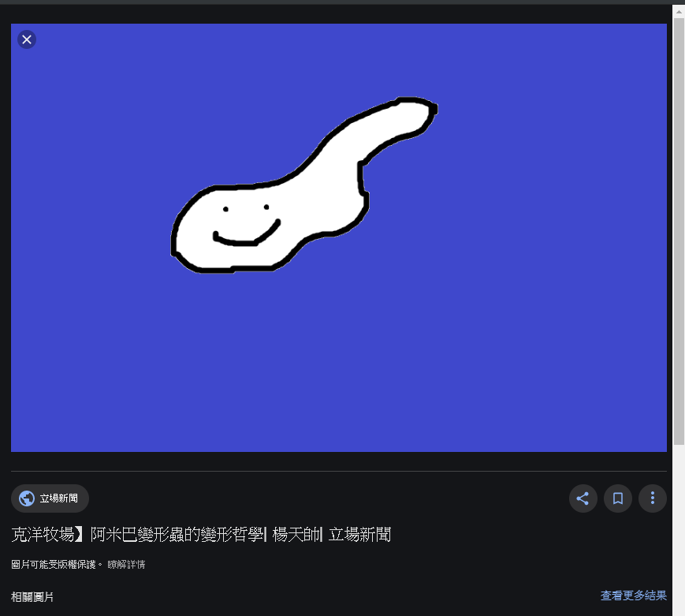Close the image preview with the X icon

pyautogui.click(x=27, y=39)
